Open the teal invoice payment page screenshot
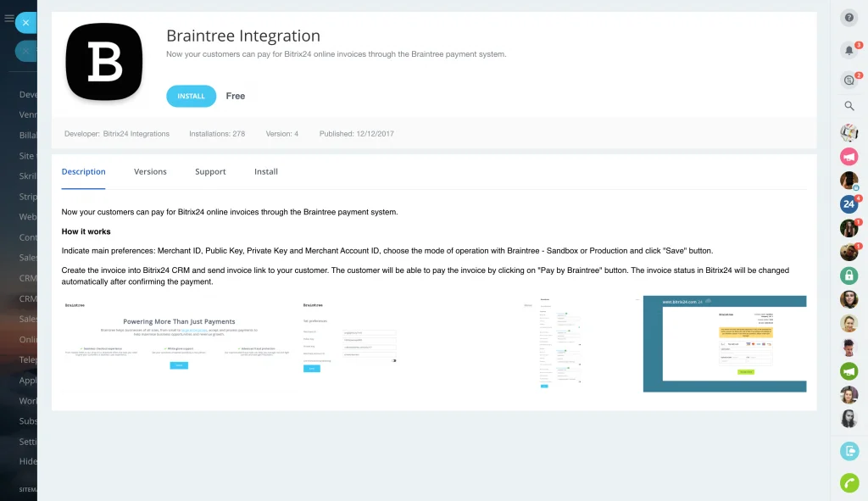The height and width of the screenshot is (501, 868). [725, 343]
